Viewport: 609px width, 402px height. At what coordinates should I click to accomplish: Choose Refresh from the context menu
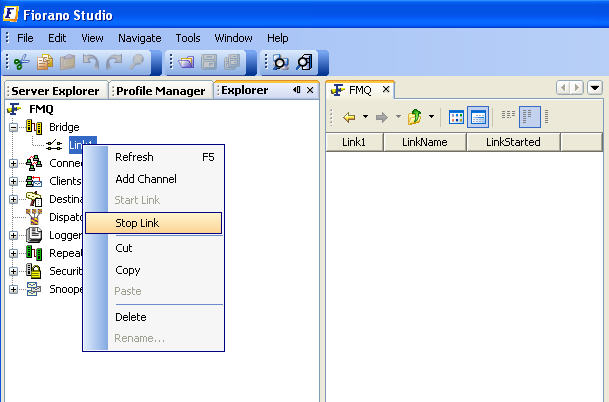tap(154, 157)
